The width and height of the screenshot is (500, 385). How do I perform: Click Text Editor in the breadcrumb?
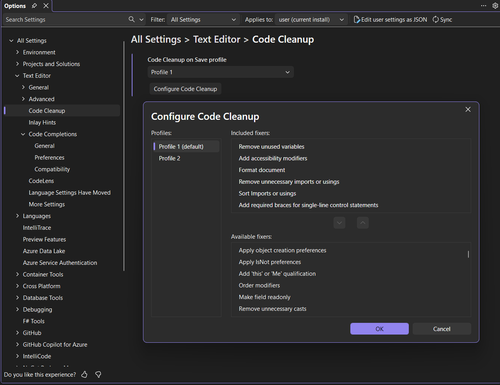217,39
